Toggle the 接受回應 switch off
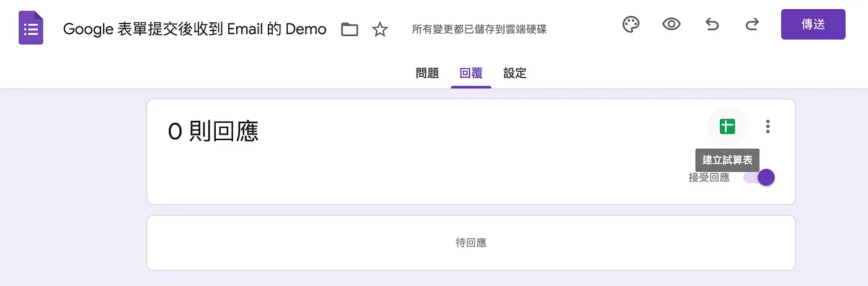868x286 pixels. 759,177
